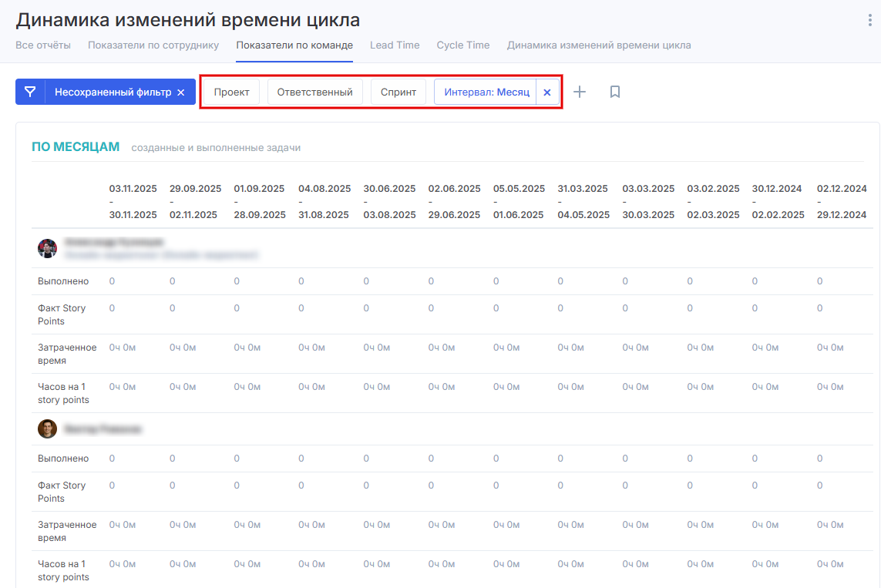The image size is (881, 588).
Task: Click the 03.11.2025 - 30.11.2025 column header
Action: 133,201
